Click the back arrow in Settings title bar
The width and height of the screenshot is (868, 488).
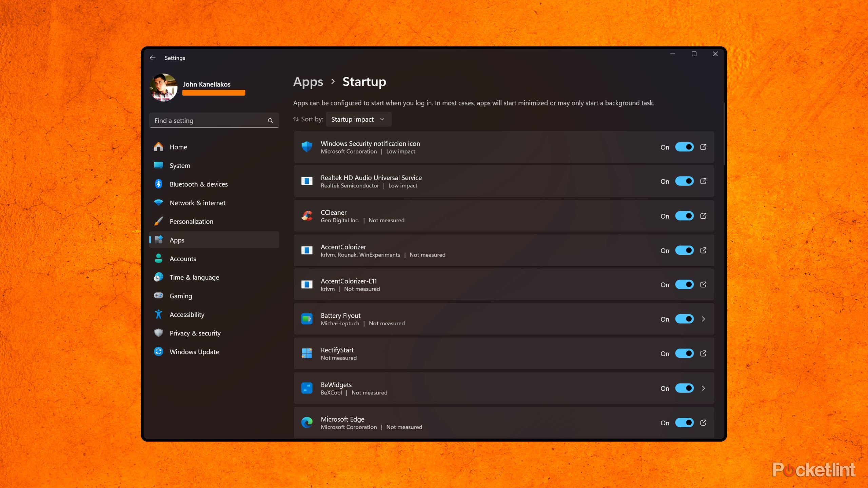point(153,58)
